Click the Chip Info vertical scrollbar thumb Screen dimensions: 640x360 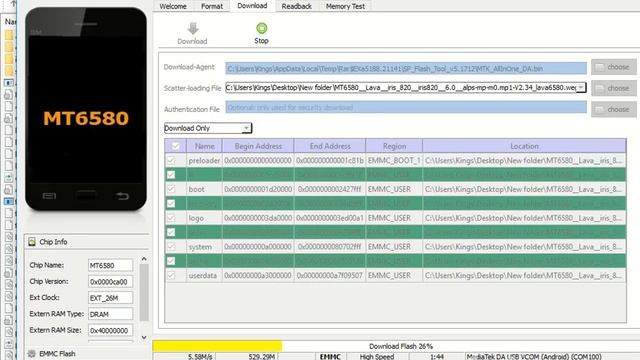(x=144, y=293)
